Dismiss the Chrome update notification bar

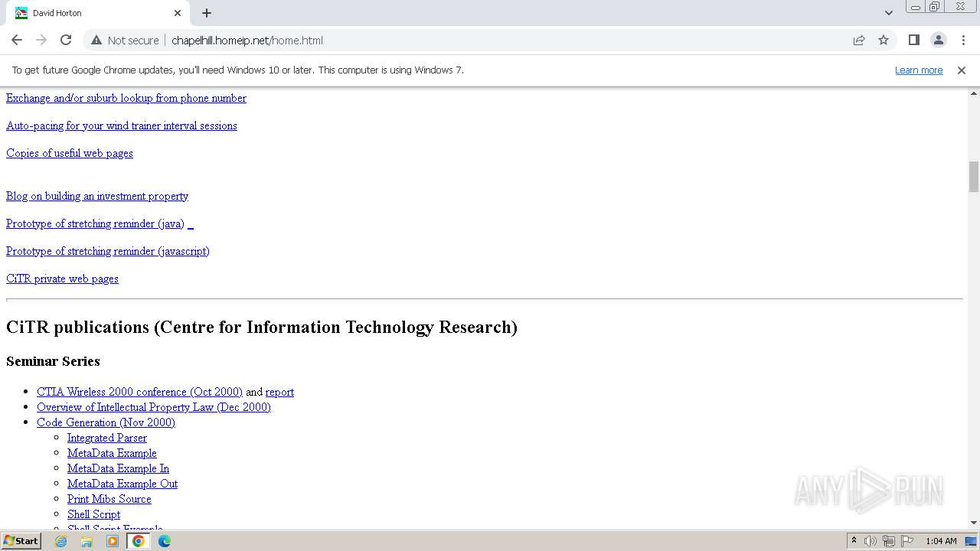tap(962, 70)
